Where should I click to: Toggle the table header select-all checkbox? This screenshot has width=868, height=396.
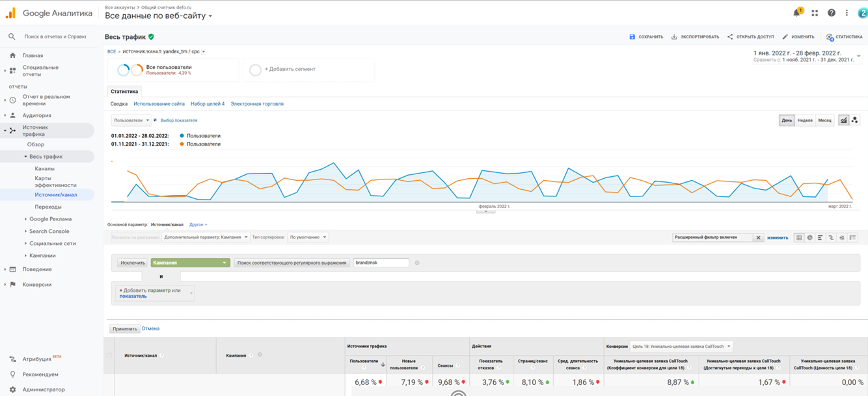tap(109, 356)
